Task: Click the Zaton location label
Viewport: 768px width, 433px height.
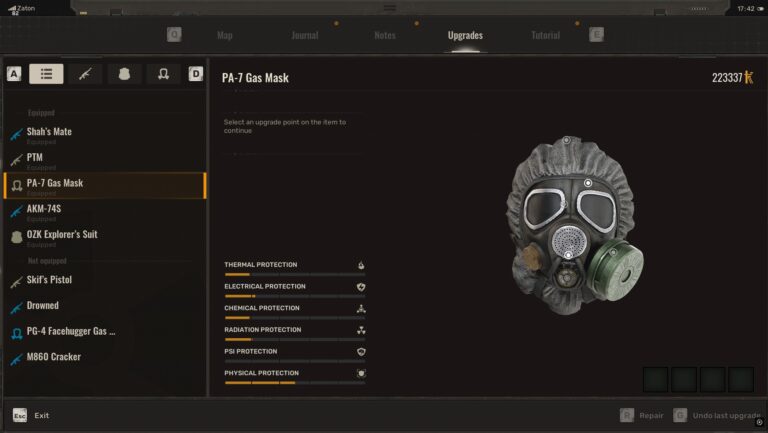Action: coord(26,8)
